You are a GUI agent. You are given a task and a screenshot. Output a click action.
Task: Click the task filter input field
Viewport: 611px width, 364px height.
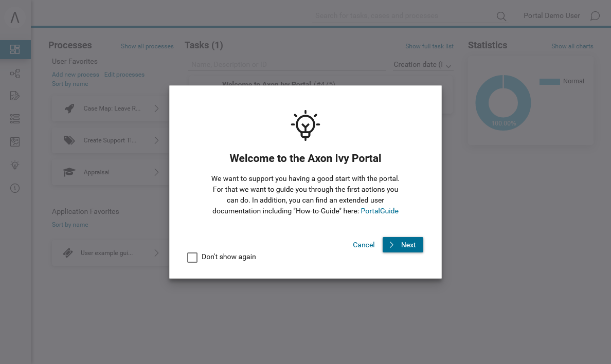tap(287, 65)
